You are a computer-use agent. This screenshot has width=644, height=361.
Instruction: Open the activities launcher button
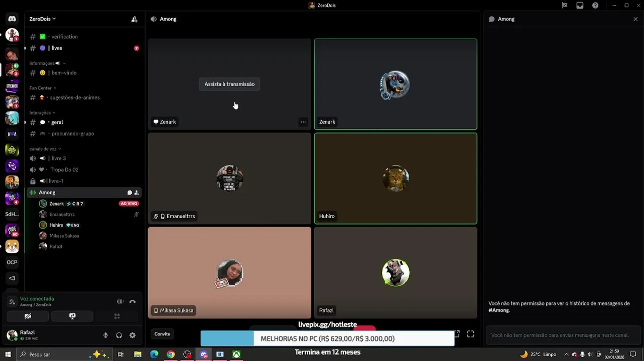click(117, 316)
